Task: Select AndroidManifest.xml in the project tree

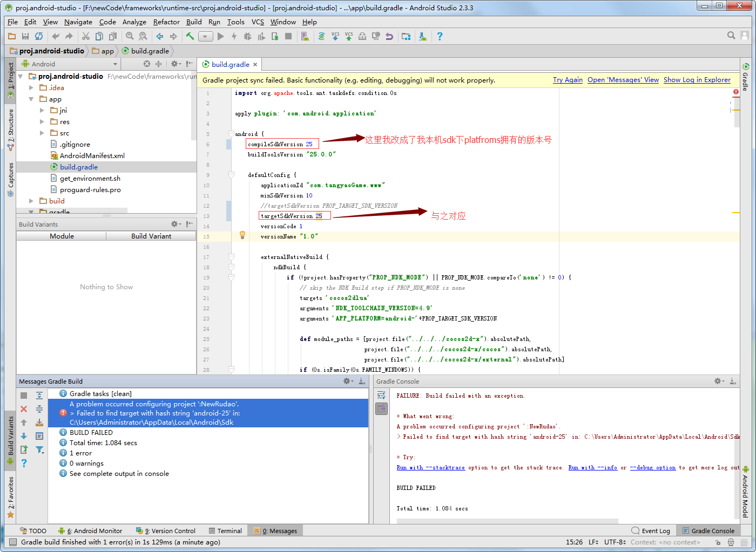Action: pyautogui.click(x=92, y=156)
